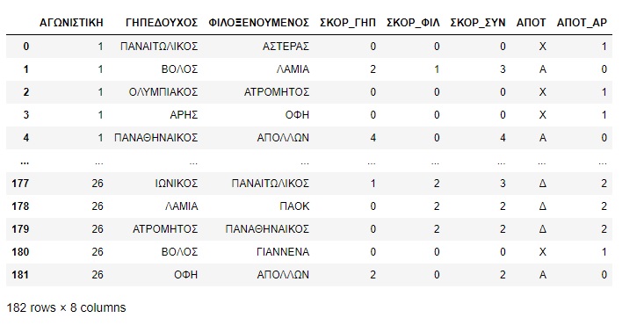
Task: Click the ΑΡΗΣ cell in row 3
Action: coord(184,115)
